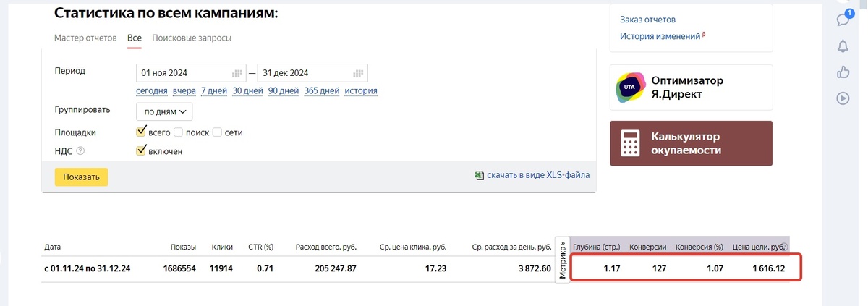Click the average click price value 17.23
This screenshot has height=306, width=868.
[435, 268]
